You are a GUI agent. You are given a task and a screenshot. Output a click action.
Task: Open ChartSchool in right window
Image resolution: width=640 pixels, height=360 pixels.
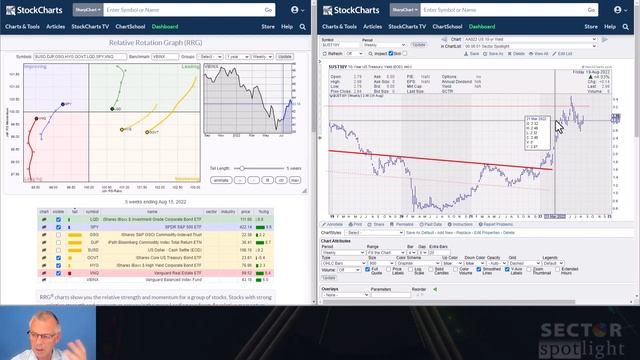[x=447, y=27]
